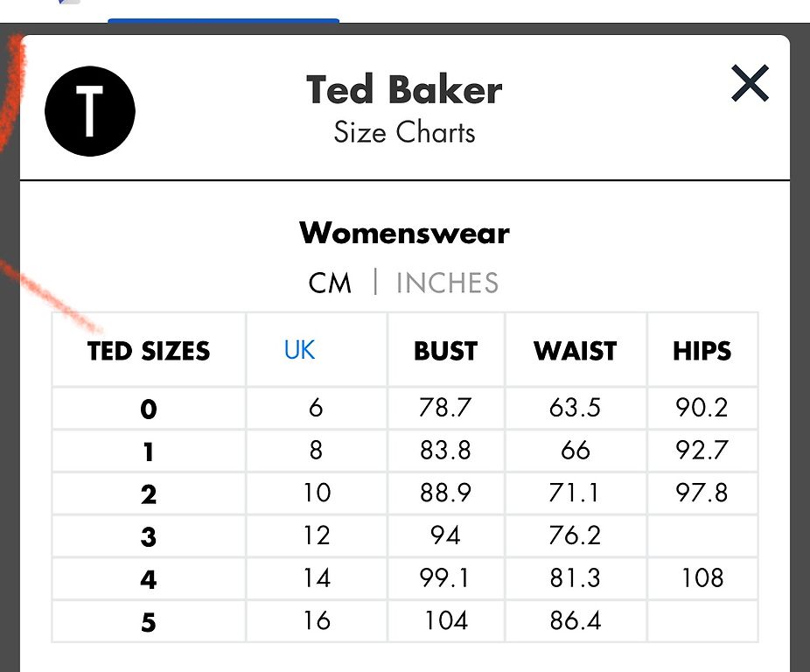
Task: Select the CM measurement unit
Action: tap(330, 283)
